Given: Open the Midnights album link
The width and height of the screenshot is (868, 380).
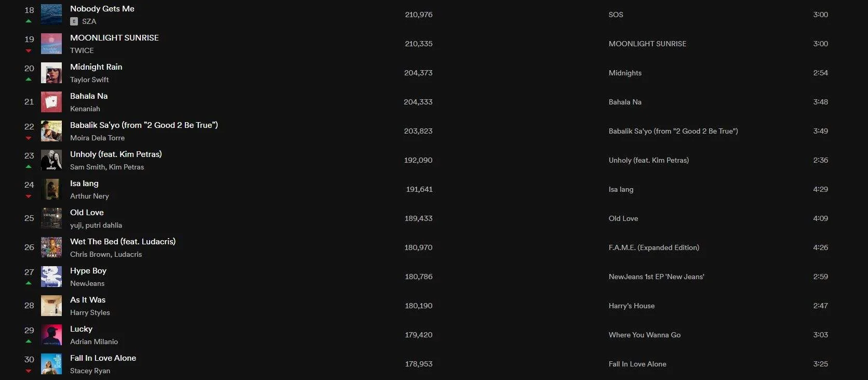Looking at the screenshot, I should [625, 73].
